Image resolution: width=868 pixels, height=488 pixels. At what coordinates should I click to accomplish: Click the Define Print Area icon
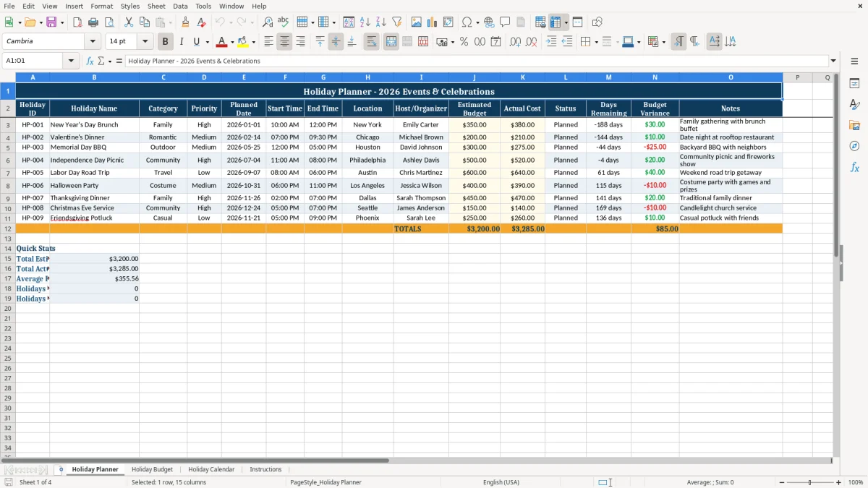pyautogui.click(x=540, y=22)
